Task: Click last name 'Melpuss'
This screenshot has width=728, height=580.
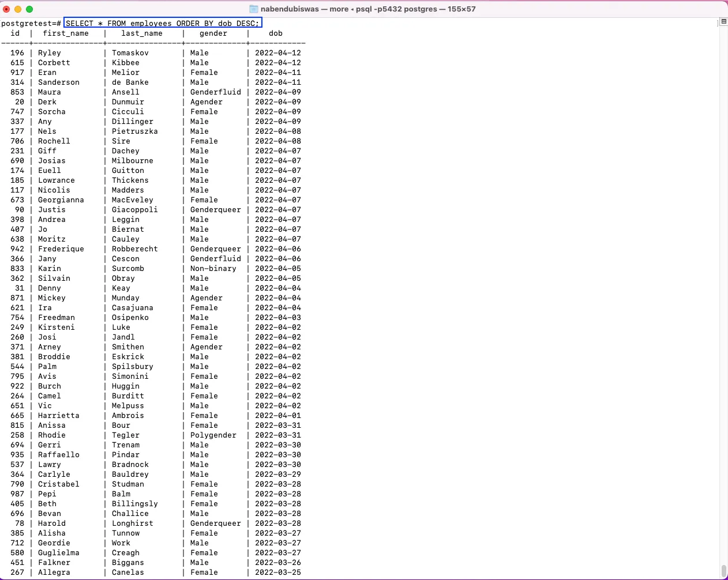Action: [x=128, y=406]
